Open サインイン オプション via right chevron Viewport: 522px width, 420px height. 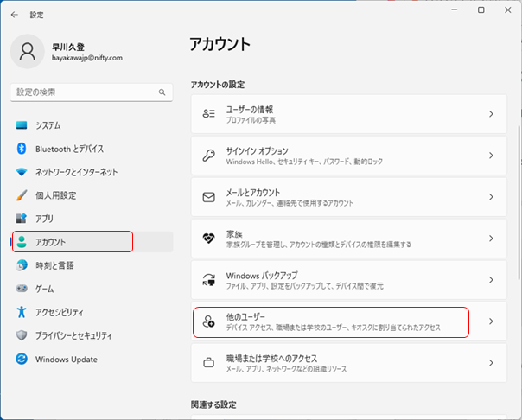[490, 156]
